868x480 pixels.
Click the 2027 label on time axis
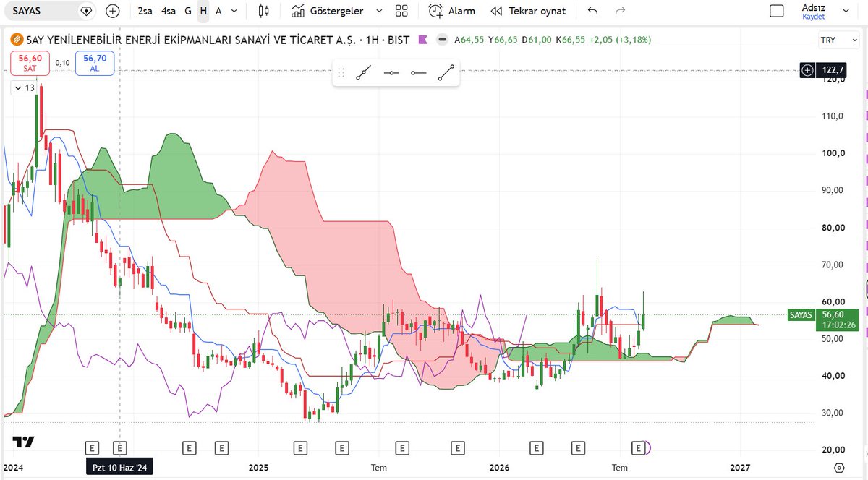741,468
